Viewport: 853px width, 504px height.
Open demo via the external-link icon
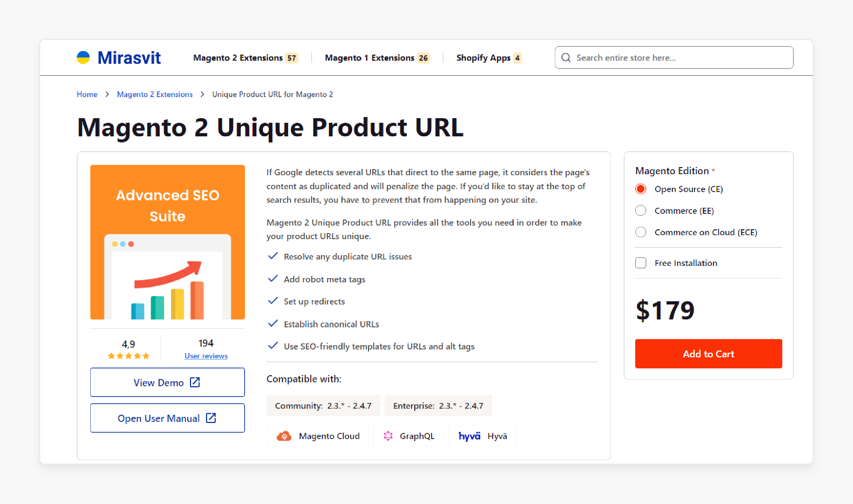(195, 382)
